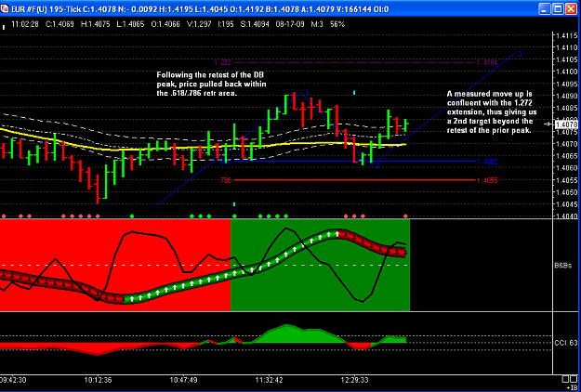Click the '1.4100' price axis label
The height and width of the screenshot is (392, 581).
coord(566,72)
